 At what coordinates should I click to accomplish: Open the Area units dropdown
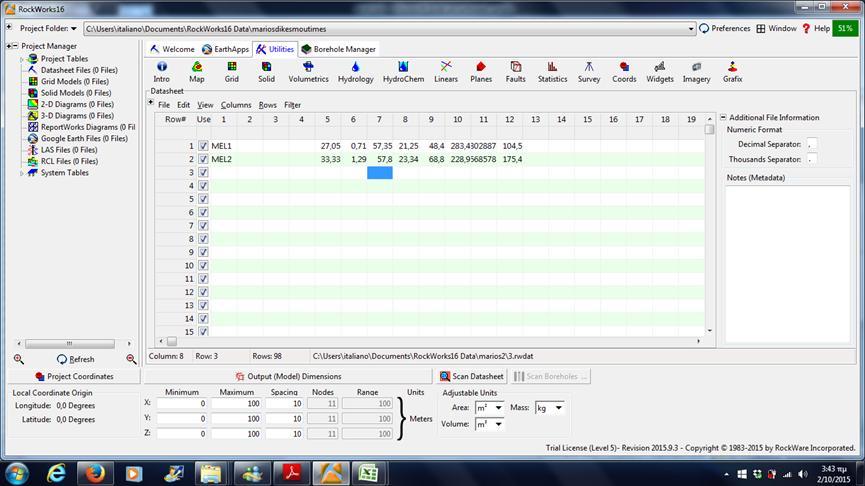click(x=498, y=408)
